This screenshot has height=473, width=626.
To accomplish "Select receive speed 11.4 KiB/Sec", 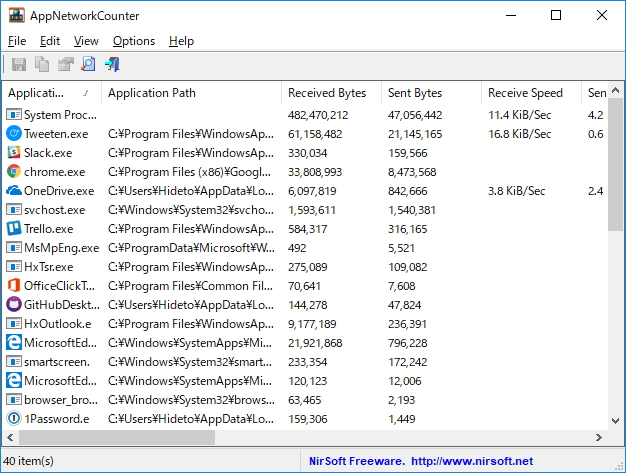I will (x=519, y=115).
